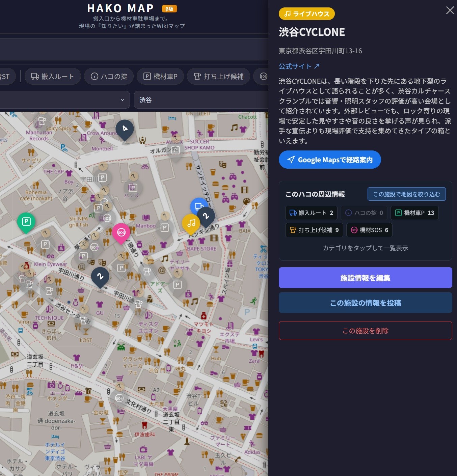Click このハコの周辺情報 heading
The width and height of the screenshot is (457, 476).
(315, 194)
